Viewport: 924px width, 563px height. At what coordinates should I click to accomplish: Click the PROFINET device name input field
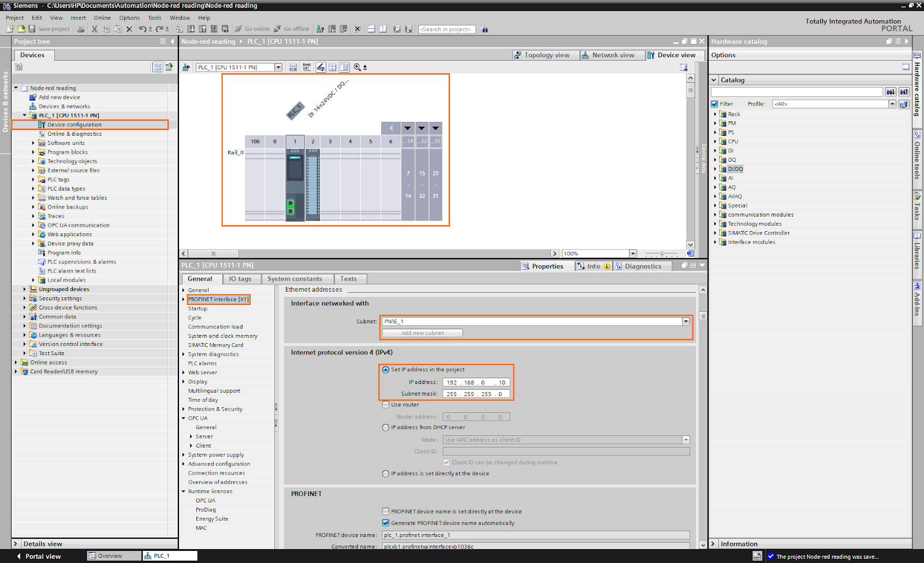point(535,535)
